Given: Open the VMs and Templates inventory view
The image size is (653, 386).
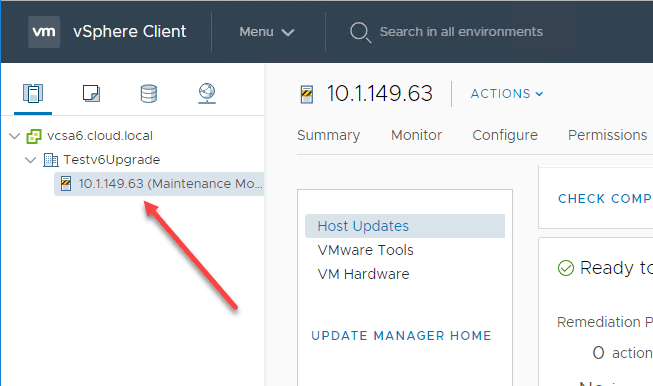Looking at the screenshot, I should (x=91, y=93).
